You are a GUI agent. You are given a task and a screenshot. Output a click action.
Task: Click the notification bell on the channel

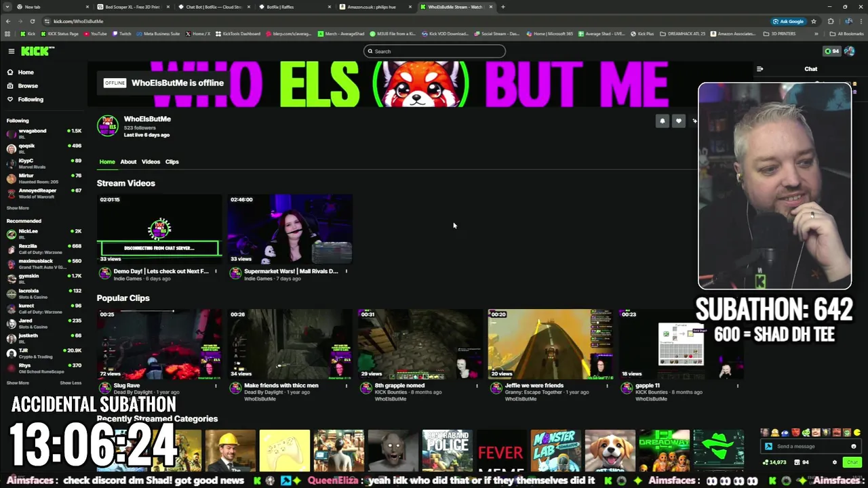click(x=663, y=121)
